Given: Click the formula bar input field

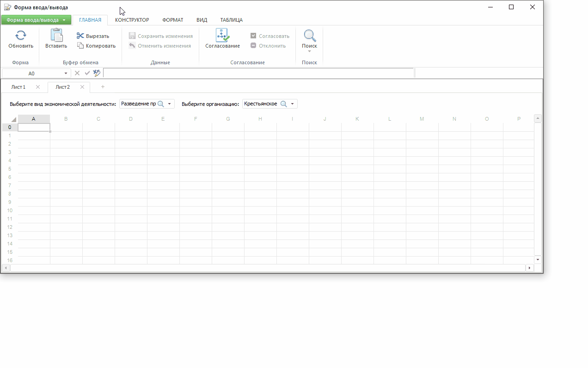Looking at the screenshot, I should [258, 73].
